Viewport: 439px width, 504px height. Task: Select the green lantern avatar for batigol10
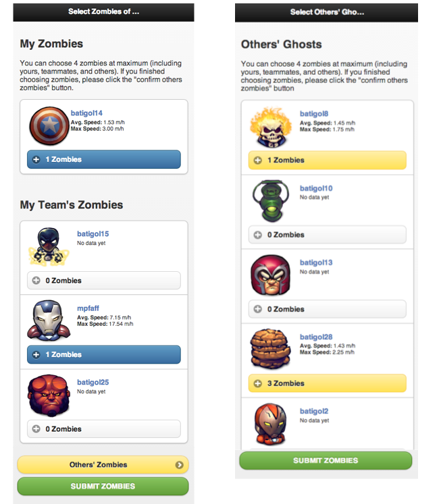point(271,201)
